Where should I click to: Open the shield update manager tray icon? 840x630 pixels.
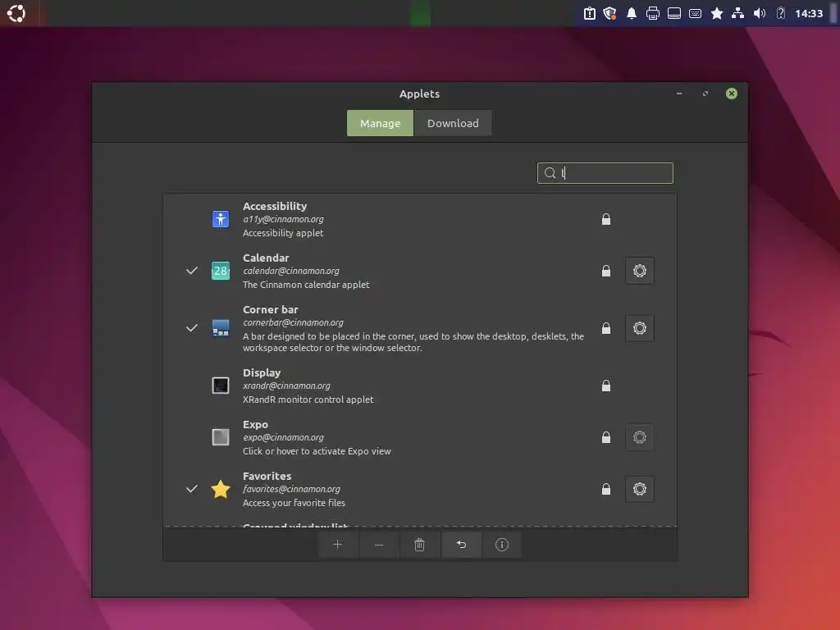pyautogui.click(x=609, y=13)
